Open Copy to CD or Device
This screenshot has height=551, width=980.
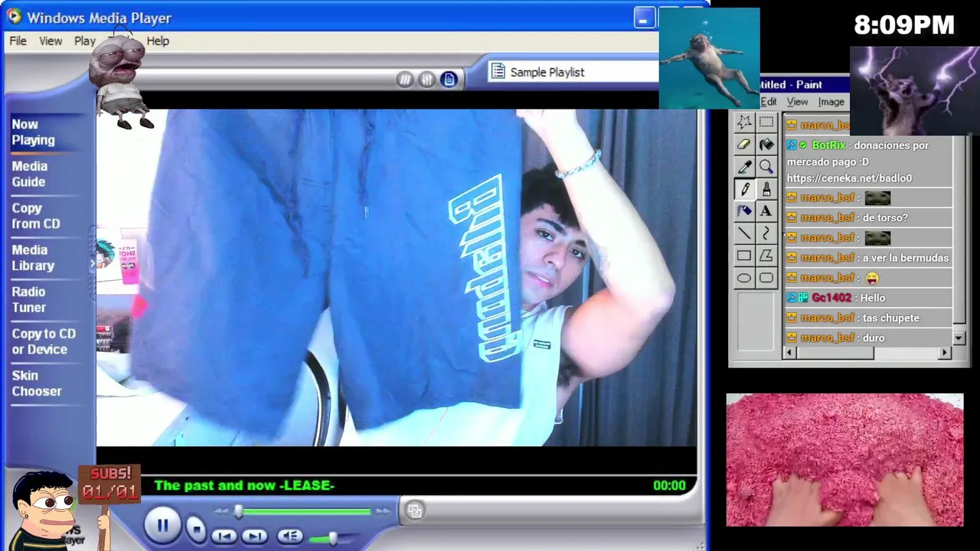44,341
